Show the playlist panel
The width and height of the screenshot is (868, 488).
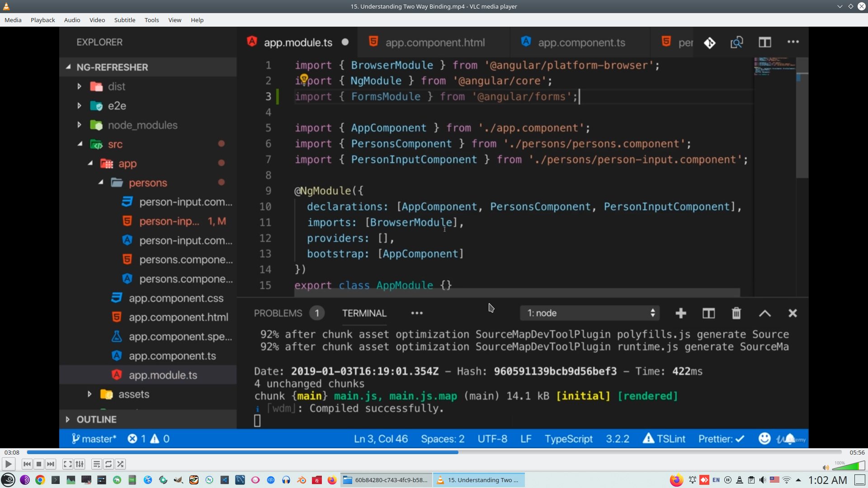coord(96,464)
